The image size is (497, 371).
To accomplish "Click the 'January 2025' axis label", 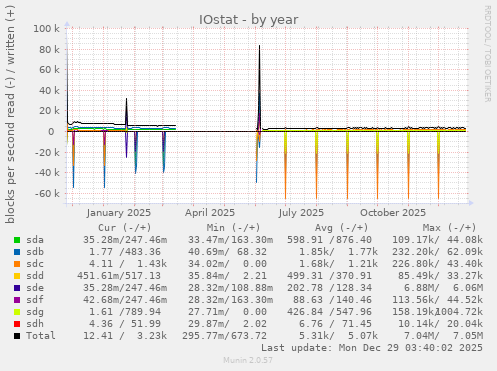I will pyautogui.click(x=119, y=213).
